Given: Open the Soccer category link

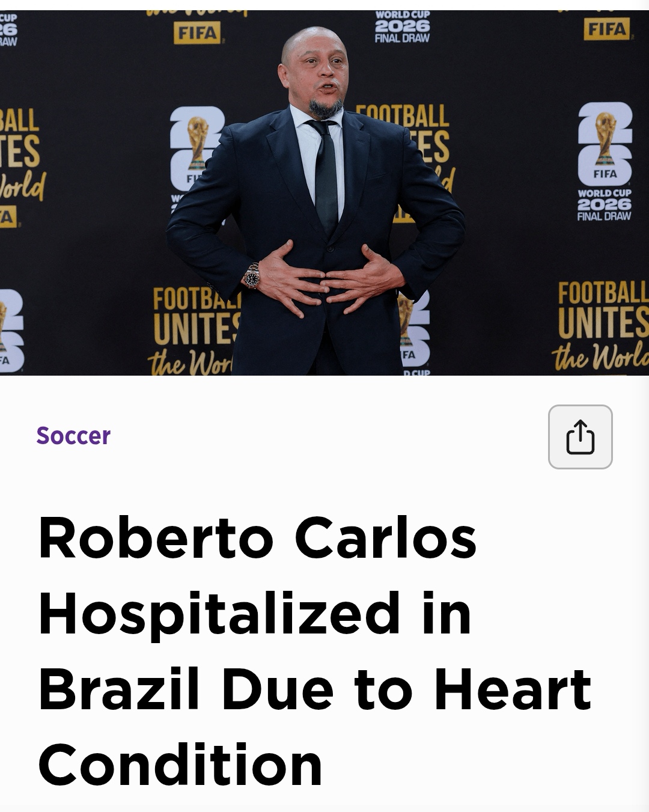Looking at the screenshot, I should [x=73, y=436].
